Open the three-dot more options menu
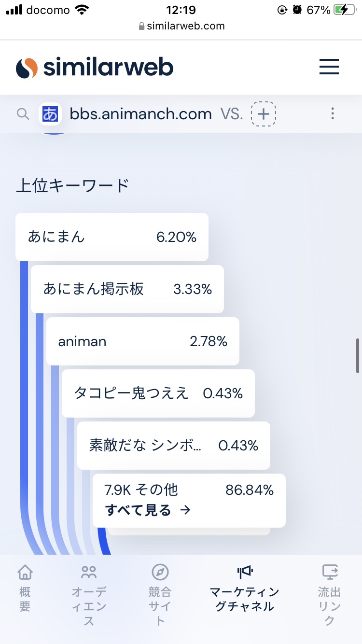Image resolution: width=362 pixels, height=644 pixels. click(332, 113)
